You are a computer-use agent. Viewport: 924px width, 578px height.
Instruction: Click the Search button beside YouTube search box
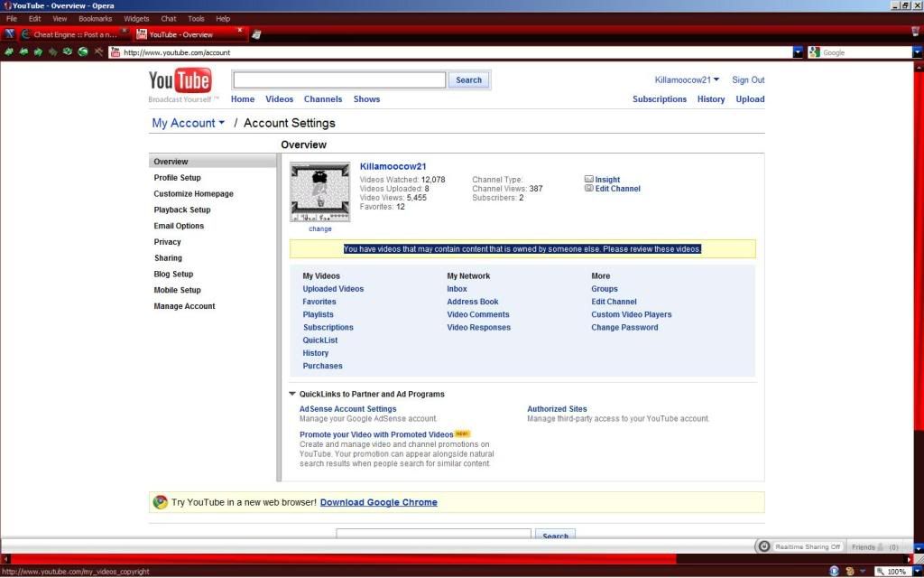468,79
